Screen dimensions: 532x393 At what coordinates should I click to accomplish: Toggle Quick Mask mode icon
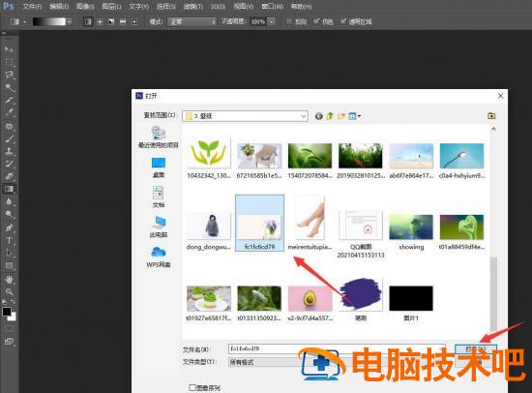pyautogui.click(x=9, y=329)
